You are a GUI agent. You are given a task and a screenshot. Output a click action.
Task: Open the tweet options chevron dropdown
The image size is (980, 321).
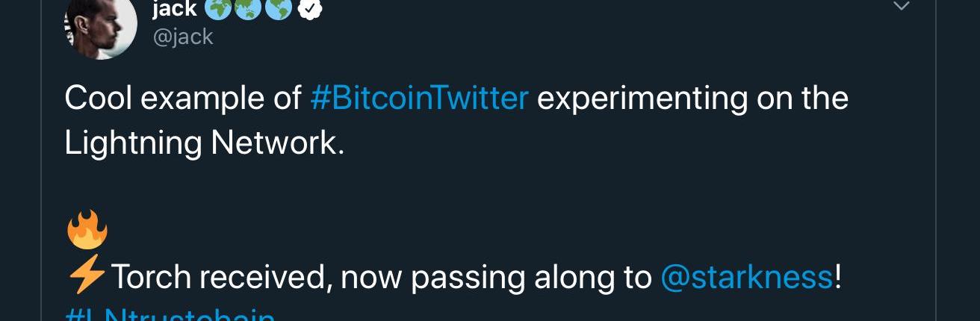pyautogui.click(x=902, y=7)
